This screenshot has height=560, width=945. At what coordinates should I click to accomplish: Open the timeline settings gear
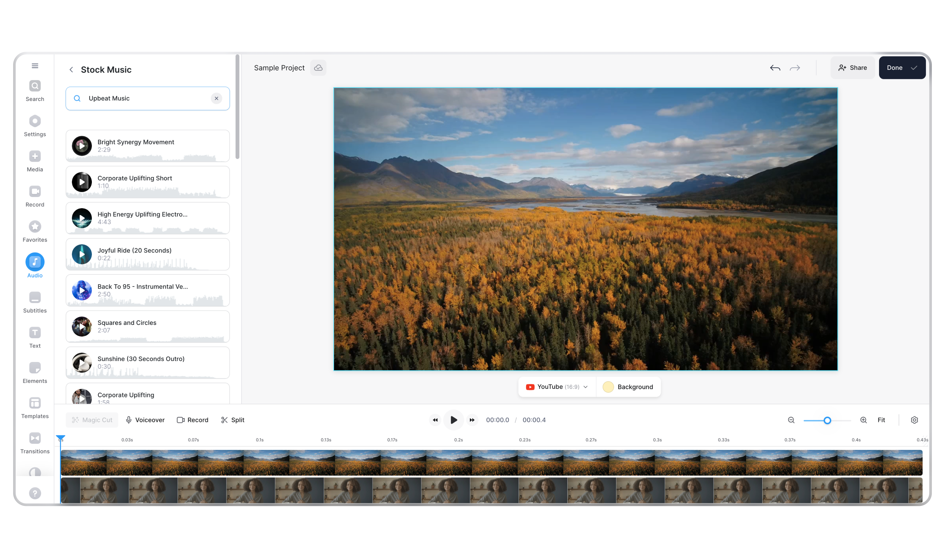[914, 420]
